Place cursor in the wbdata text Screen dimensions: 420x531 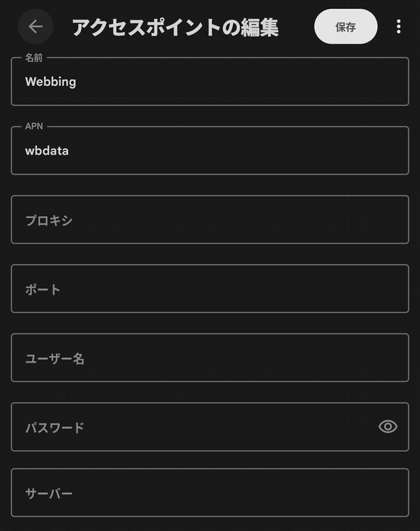tap(47, 151)
